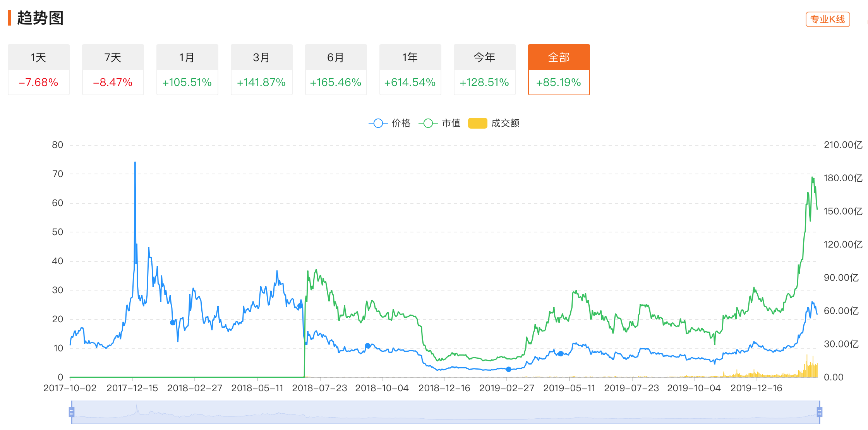
Task: Click the 2017-10-02 x-axis date label
Action: (x=70, y=388)
